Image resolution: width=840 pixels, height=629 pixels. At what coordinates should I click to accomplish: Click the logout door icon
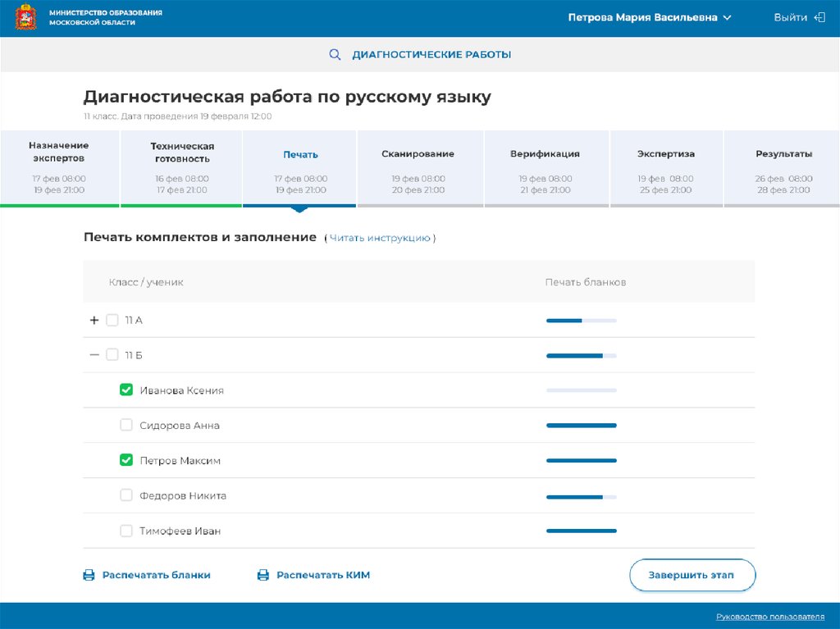pos(819,17)
